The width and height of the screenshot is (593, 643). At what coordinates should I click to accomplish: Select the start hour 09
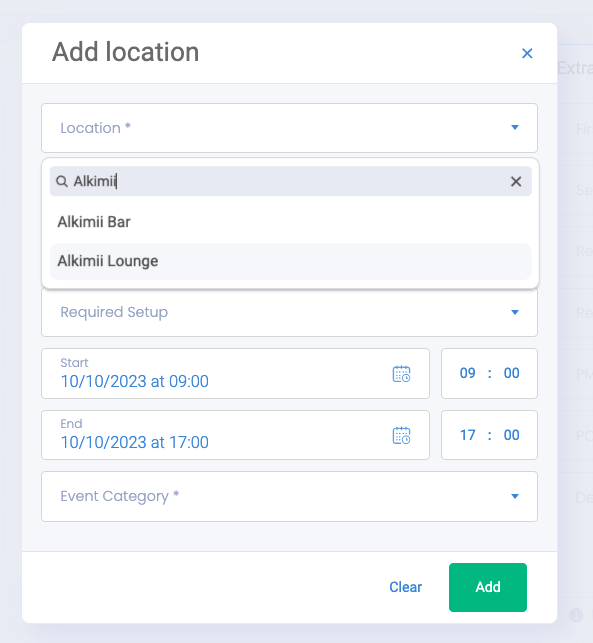[468, 373]
